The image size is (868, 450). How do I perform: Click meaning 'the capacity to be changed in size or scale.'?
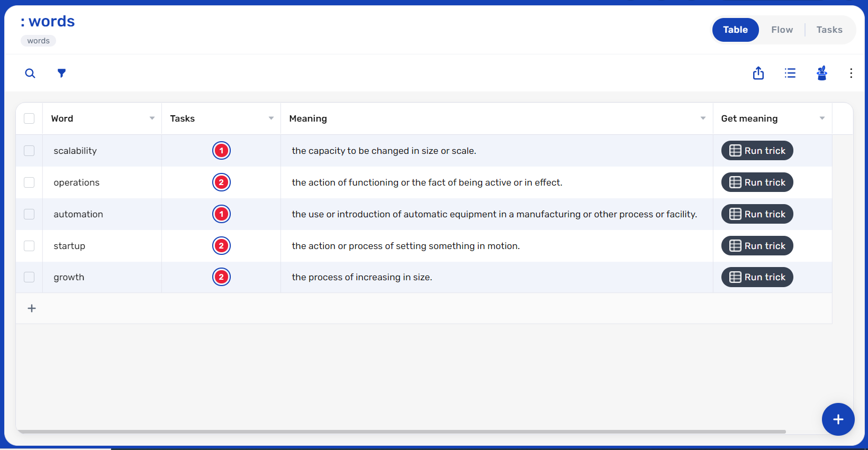384,151
